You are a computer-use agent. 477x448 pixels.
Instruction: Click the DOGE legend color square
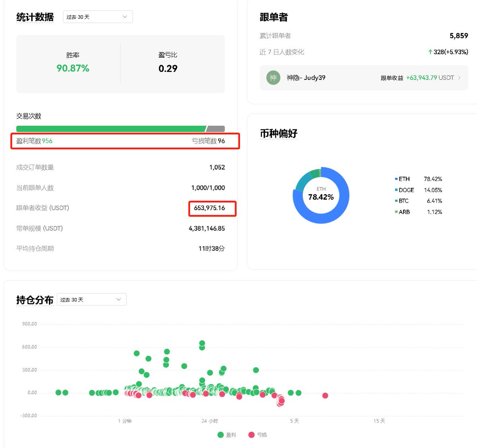coord(396,190)
